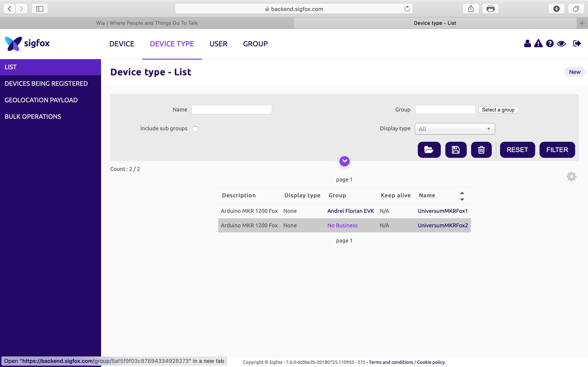
Task: Save filter using floppy disk icon button
Action: click(456, 150)
